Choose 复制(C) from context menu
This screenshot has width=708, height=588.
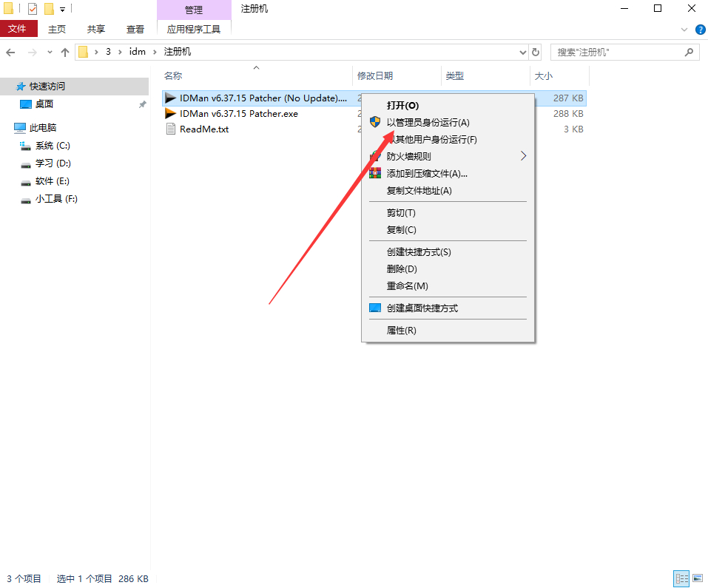(448, 230)
